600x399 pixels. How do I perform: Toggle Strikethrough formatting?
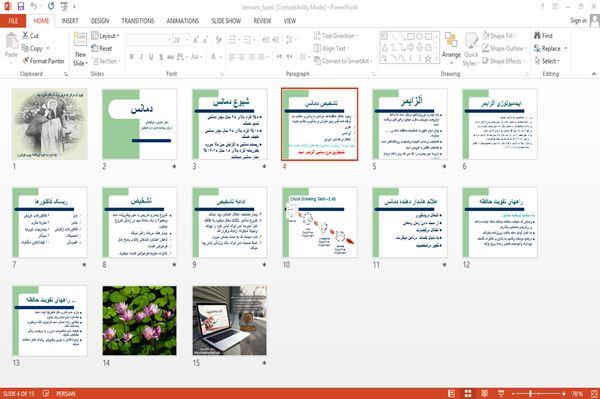point(170,57)
